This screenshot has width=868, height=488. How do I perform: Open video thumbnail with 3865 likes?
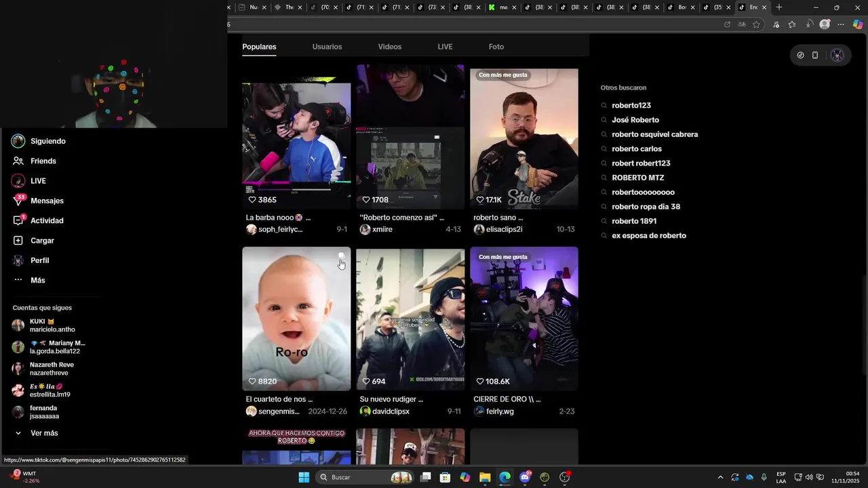pyautogui.click(x=296, y=138)
